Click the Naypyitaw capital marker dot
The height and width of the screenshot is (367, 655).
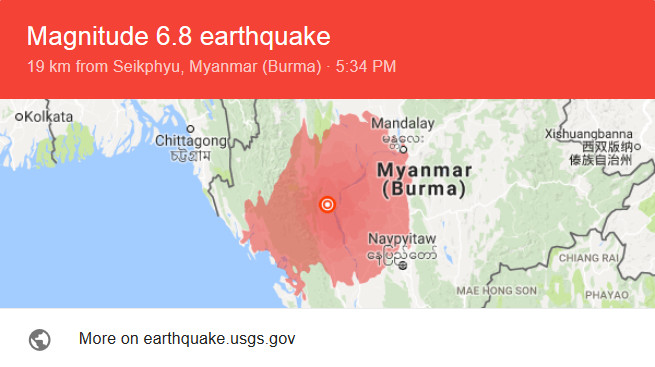(403, 266)
